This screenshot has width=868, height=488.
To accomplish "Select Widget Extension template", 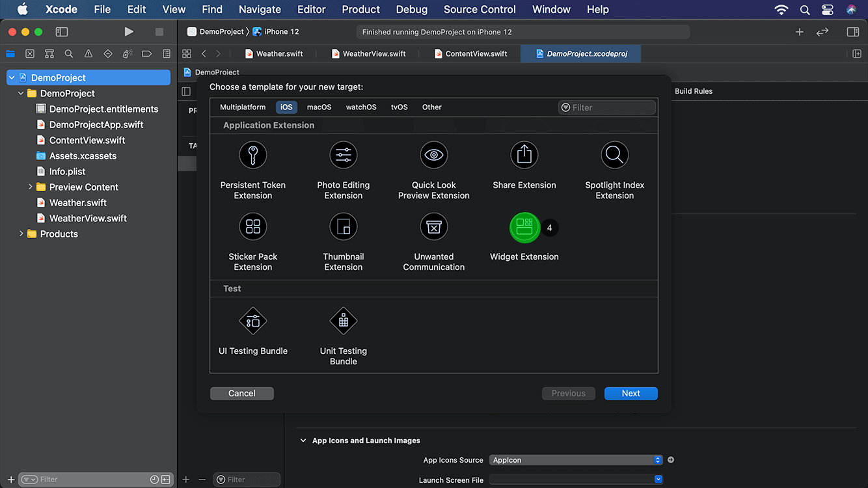I will 524,237.
